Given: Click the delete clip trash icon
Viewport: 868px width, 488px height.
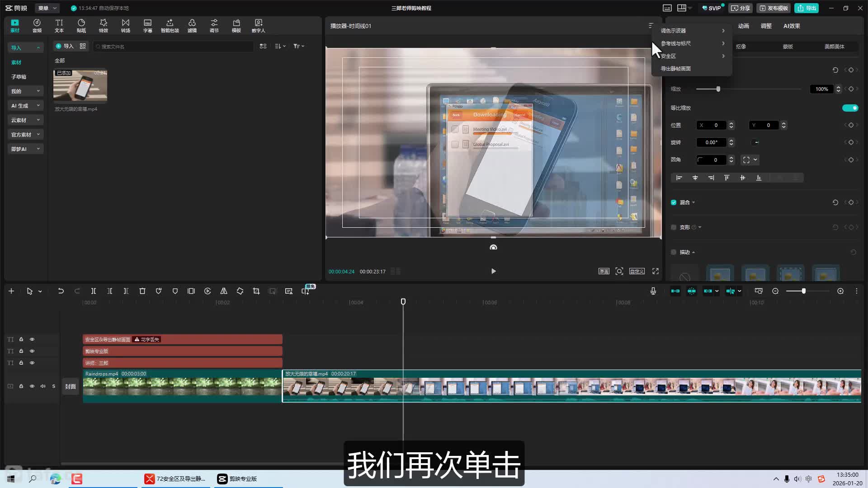Looking at the screenshot, I should click(x=142, y=291).
